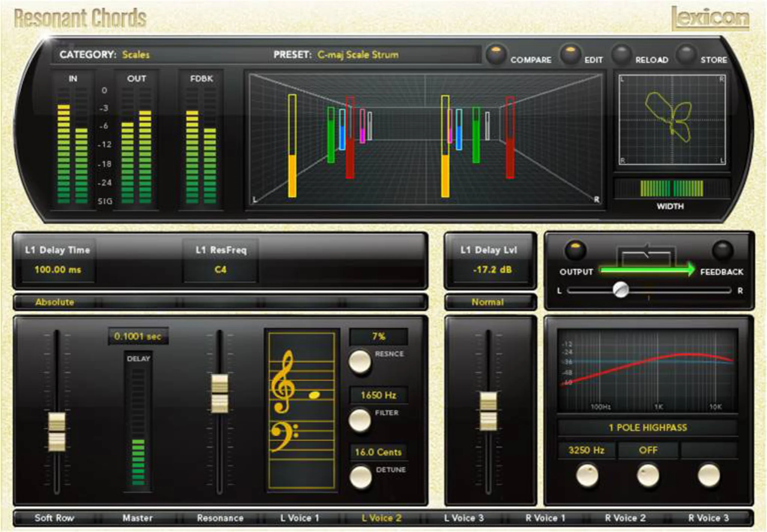Click the FILTER knob below 1650 Hz

pyautogui.click(x=360, y=419)
